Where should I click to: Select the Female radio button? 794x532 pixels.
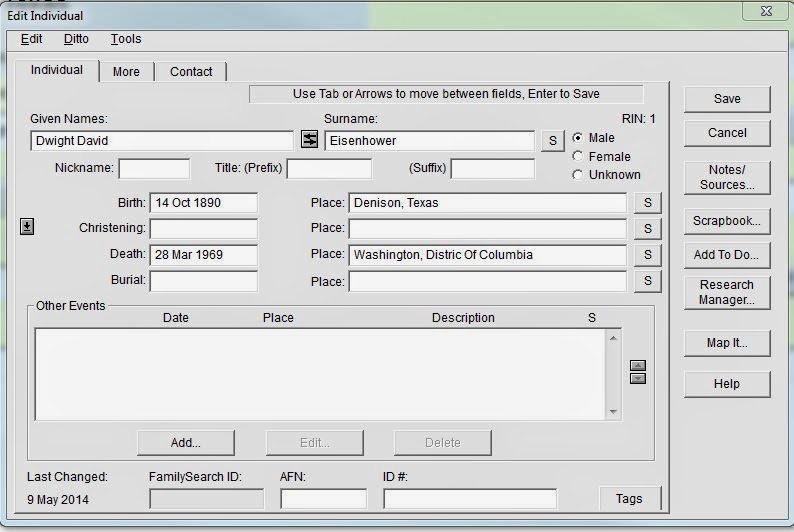click(577, 156)
